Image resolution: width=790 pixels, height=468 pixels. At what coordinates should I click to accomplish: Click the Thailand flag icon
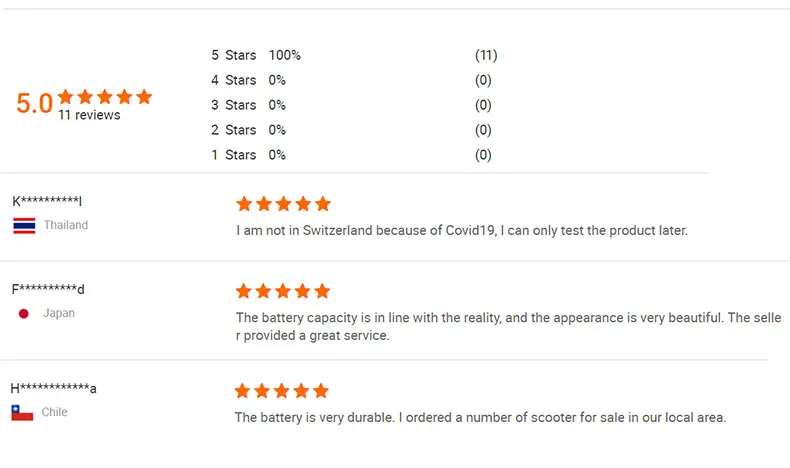coord(24,225)
